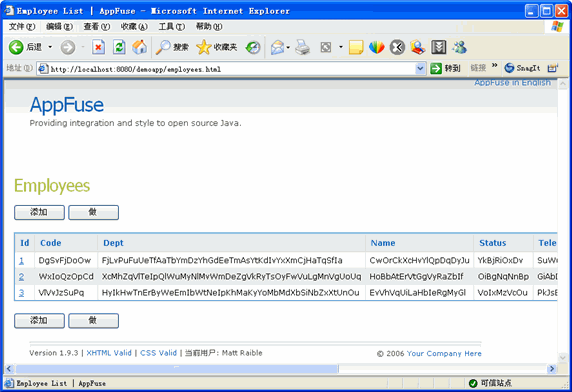Click the green Go arrow button
Viewport: 572px width, 392px height.
pyautogui.click(x=436, y=68)
